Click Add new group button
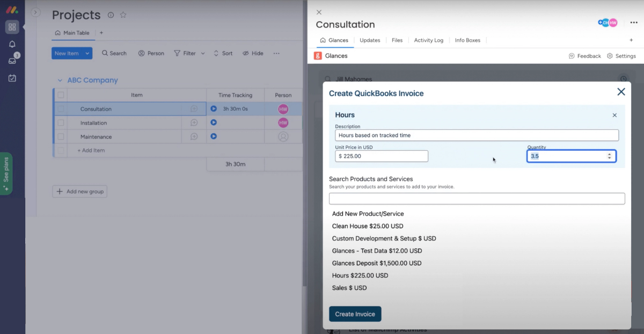Image resolution: width=644 pixels, height=334 pixels. (80, 191)
